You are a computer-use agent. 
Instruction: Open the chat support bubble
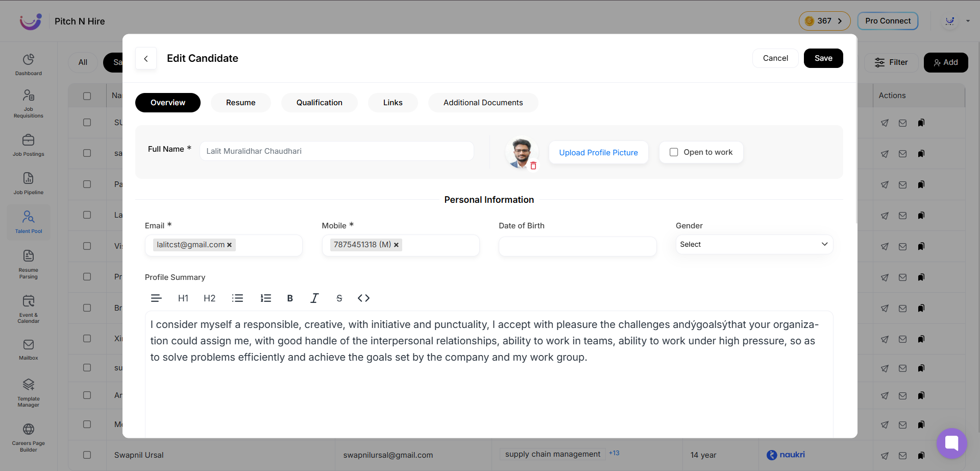point(952,443)
